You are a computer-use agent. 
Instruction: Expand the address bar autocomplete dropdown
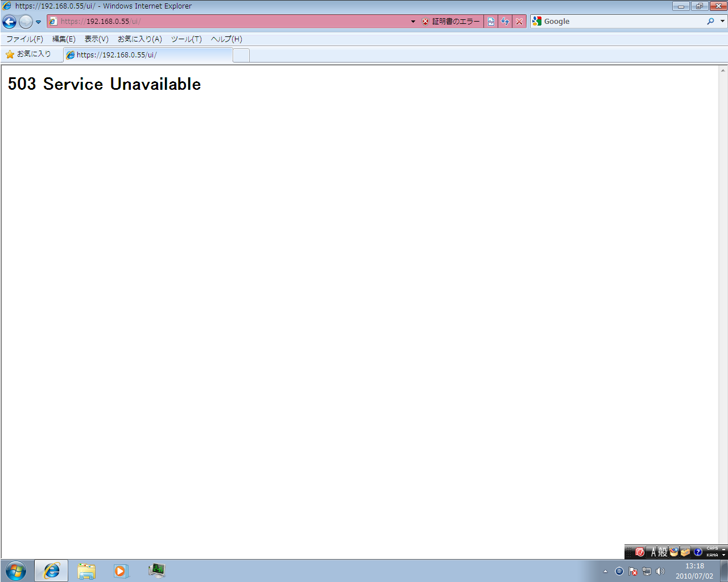(x=413, y=22)
